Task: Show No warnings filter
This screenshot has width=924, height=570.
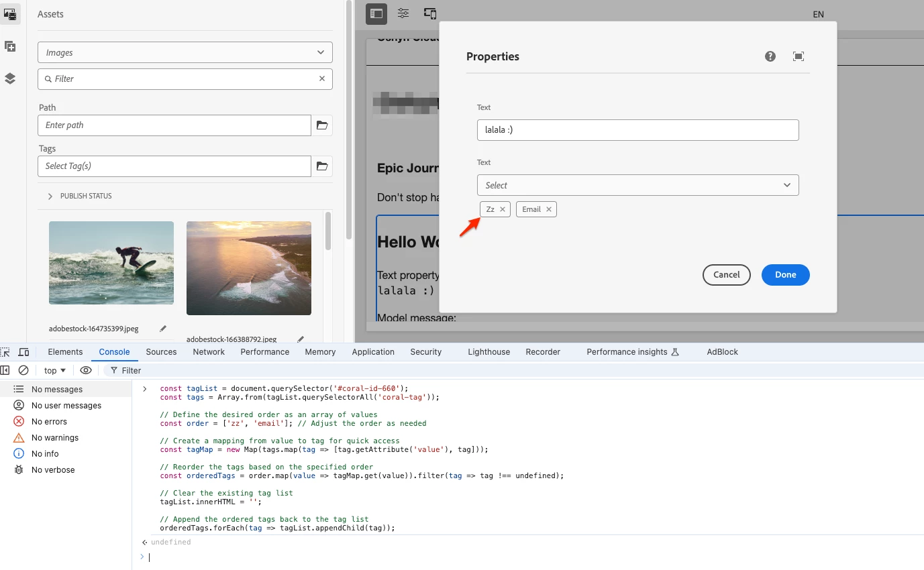Action: pos(66,438)
